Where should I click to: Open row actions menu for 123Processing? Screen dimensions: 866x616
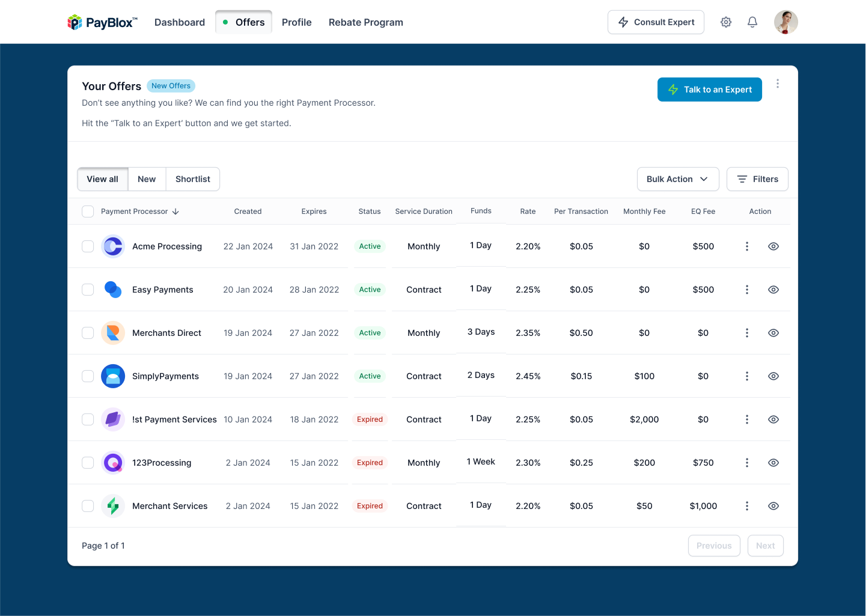747,463
